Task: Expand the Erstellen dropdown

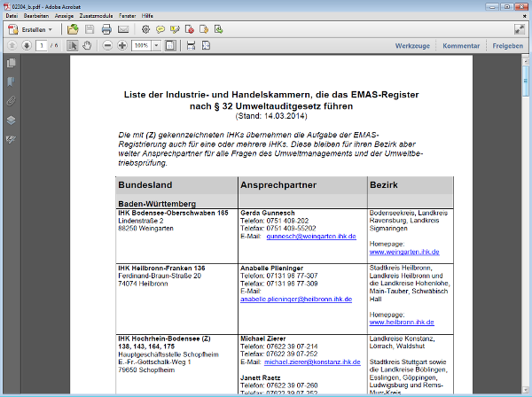Action: (x=50, y=29)
